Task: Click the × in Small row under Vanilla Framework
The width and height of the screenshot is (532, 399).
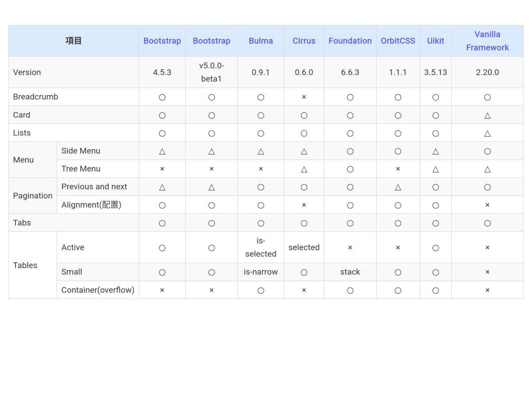Action: pyautogui.click(x=488, y=272)
